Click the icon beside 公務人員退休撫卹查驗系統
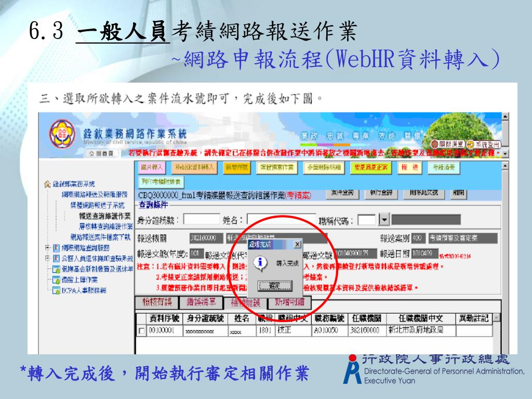The width and height of the screenshot is (532, 399). click(x=56, y=259)
